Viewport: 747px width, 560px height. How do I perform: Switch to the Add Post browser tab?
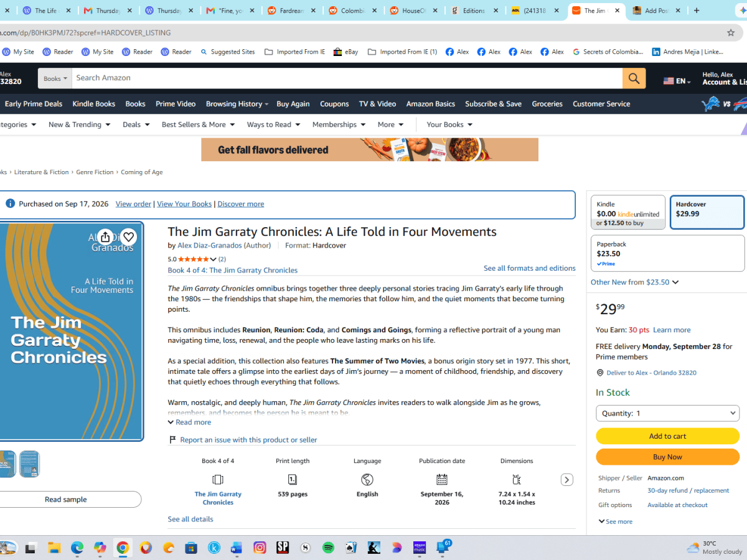pos(655,11)
